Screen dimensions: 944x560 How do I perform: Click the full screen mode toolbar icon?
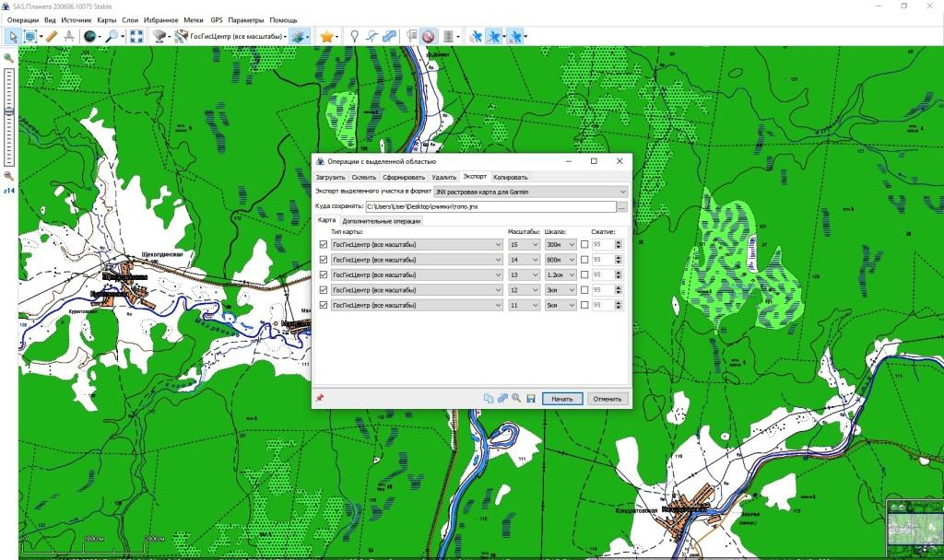point(136,36)
